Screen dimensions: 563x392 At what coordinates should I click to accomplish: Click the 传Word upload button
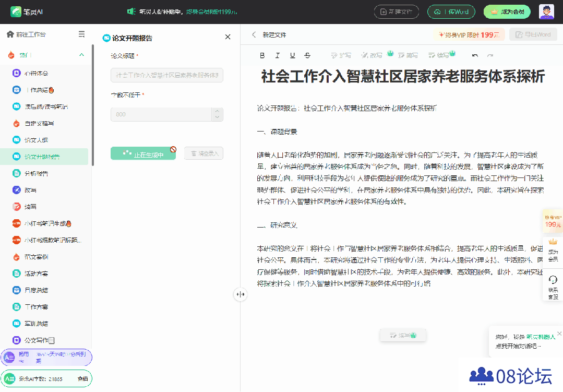(x=451, y=12)
